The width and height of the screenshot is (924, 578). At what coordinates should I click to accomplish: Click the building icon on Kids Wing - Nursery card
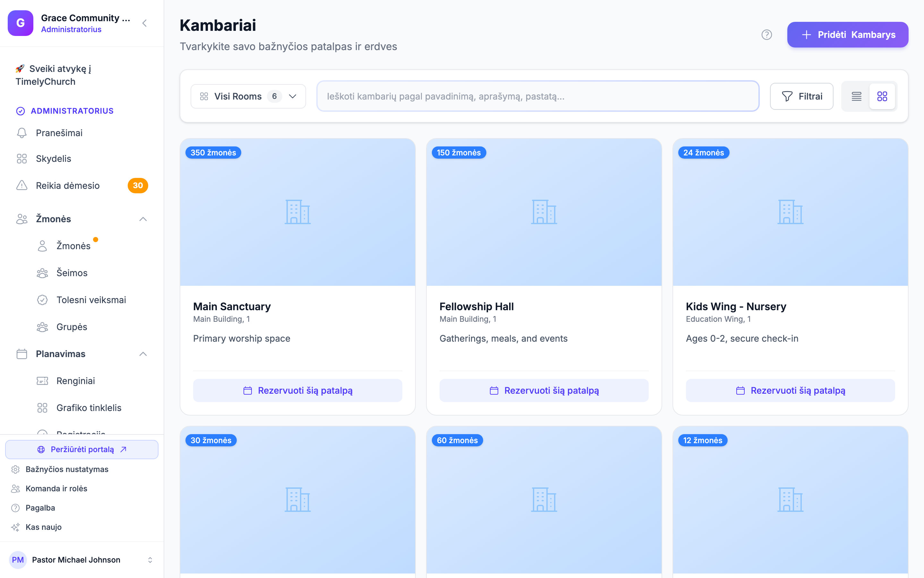[x=790, y=212]
